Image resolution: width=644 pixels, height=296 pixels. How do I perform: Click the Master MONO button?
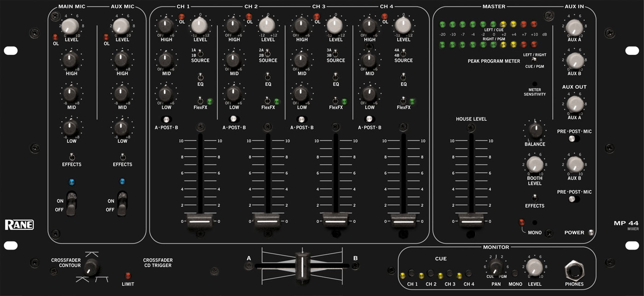point(535,223)
